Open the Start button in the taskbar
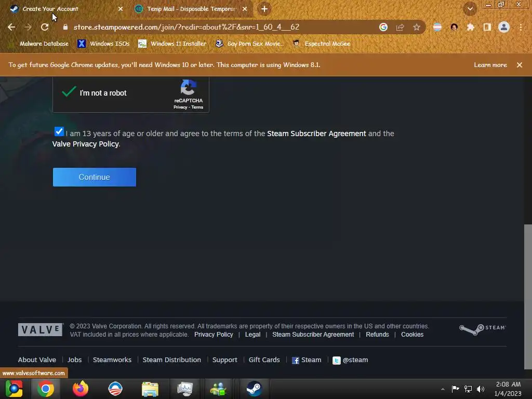The height and width of the screenshot is (399, 532). click(x=14, y=389)
